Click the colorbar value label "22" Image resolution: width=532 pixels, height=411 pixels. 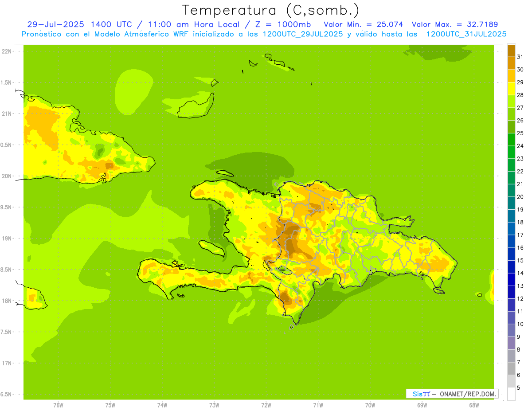(x=520, y=171)
